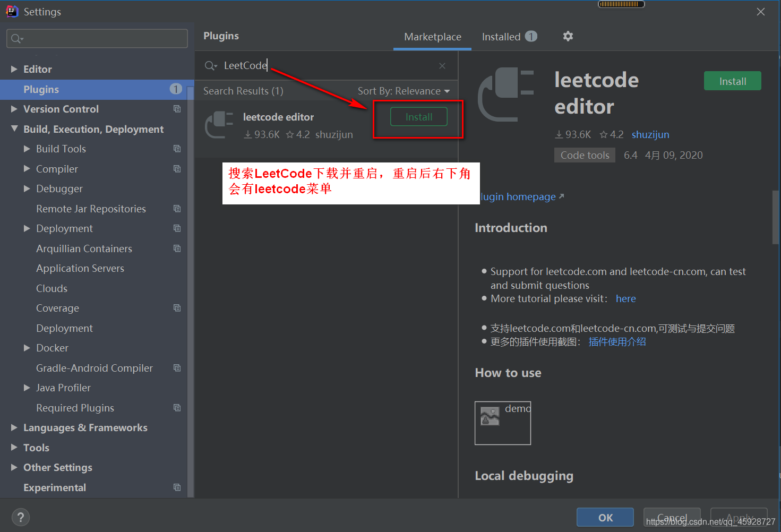Select the leetcode editor result name
The image size is (781, 532).
(278, 117)
